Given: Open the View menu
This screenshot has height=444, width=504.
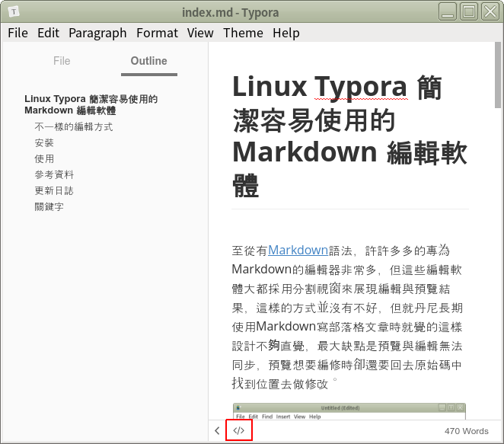Looking at the screenshot, I should pos(200,33).
